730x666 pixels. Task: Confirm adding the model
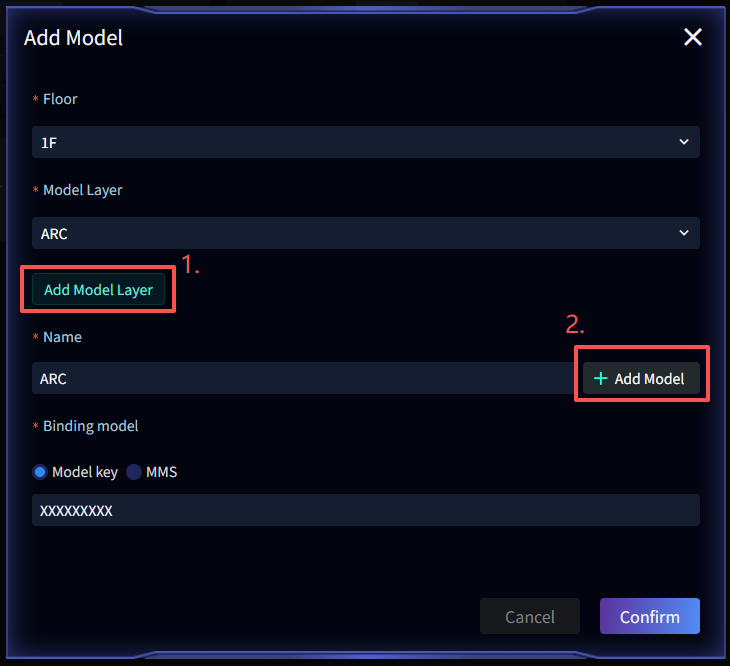tap(649, 617)
